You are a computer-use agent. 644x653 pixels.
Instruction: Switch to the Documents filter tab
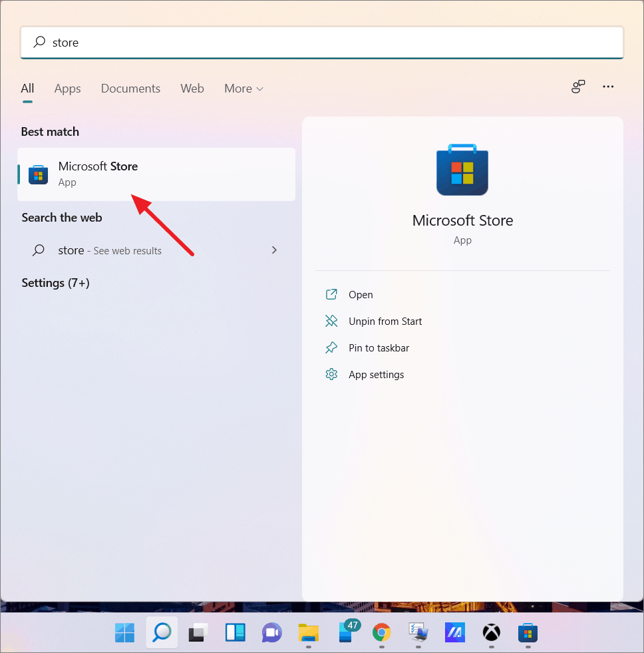pos(130,88)
